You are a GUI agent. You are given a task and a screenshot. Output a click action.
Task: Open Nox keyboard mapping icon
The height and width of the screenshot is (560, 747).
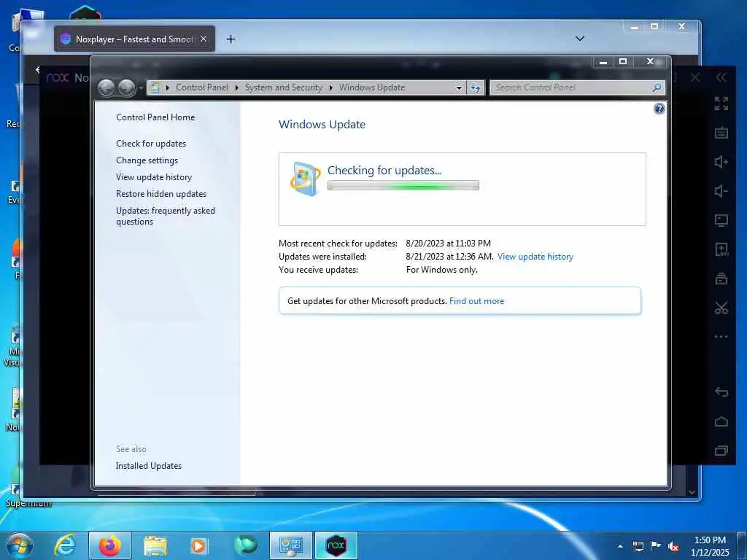click(721, 133)
